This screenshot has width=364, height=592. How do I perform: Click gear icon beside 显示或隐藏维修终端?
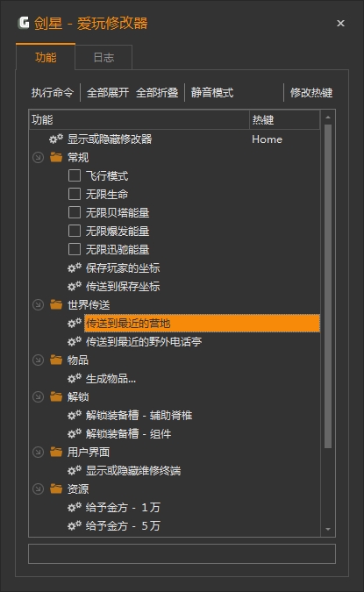[x=75, y=470]
